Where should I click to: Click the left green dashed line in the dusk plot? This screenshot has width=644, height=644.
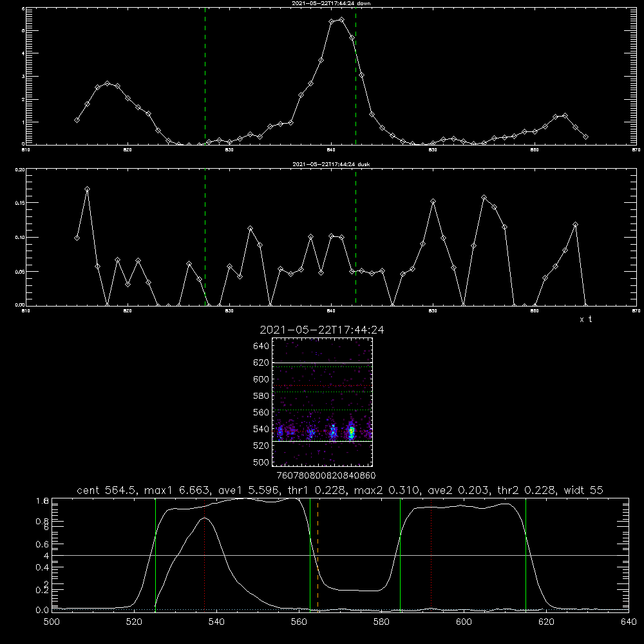205,237
